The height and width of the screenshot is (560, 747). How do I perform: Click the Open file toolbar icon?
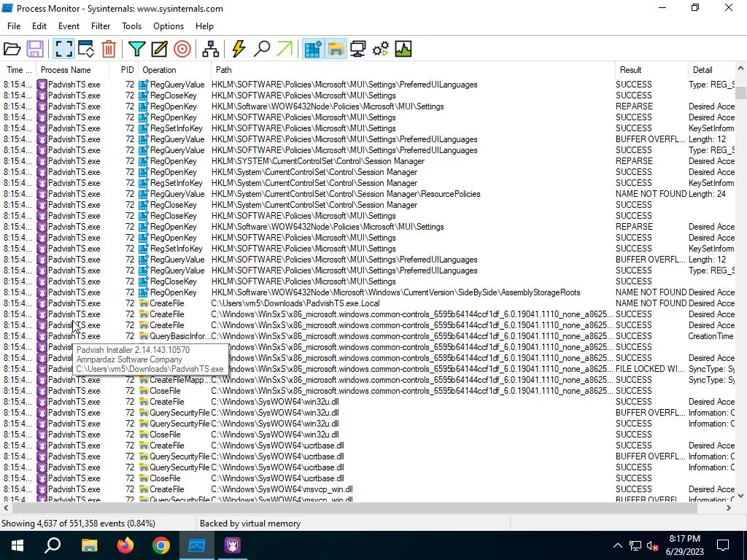(x=12, y=49)
